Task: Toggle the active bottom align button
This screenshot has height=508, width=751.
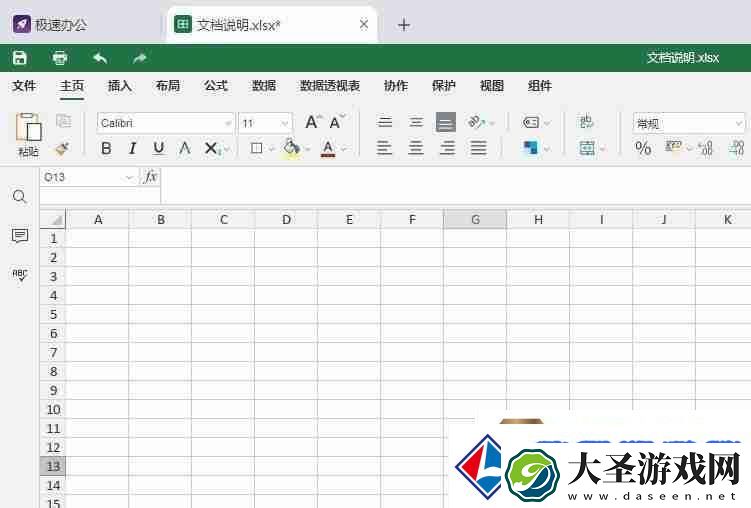Action: pos(446,122)
